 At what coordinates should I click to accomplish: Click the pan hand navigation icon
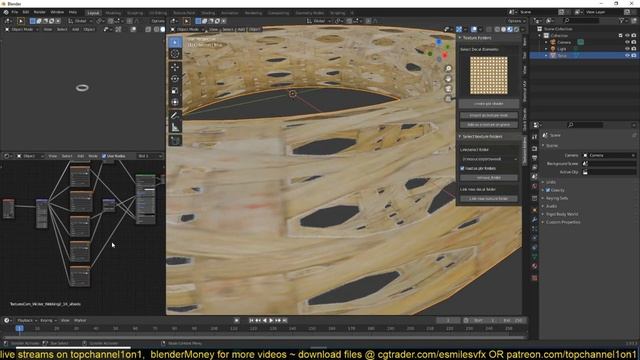pos(448,78)
